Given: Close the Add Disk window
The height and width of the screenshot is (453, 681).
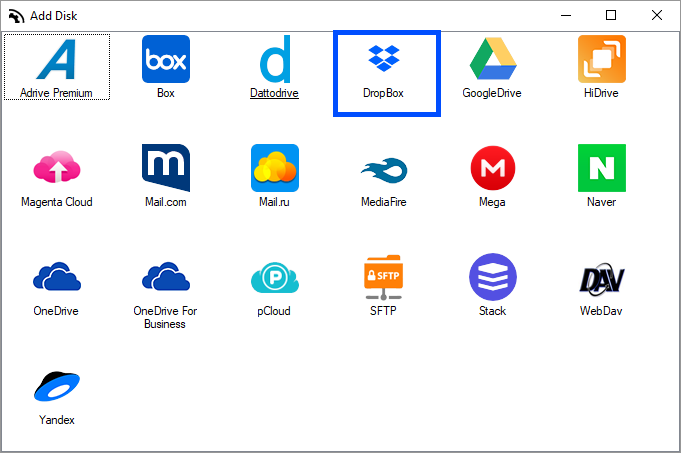Looking at the screenshot, I should (657, 15).
